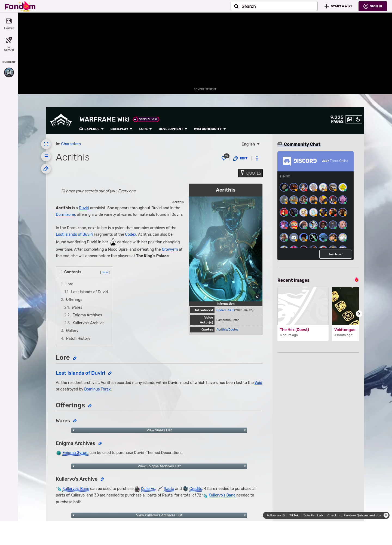
Task: Expand the View Enigma Archives List
Action: pyautogui.click(x=159, y=466)
